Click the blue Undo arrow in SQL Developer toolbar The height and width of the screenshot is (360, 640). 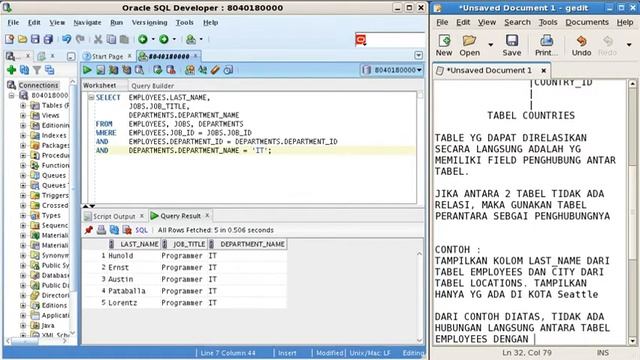[67, 39]
